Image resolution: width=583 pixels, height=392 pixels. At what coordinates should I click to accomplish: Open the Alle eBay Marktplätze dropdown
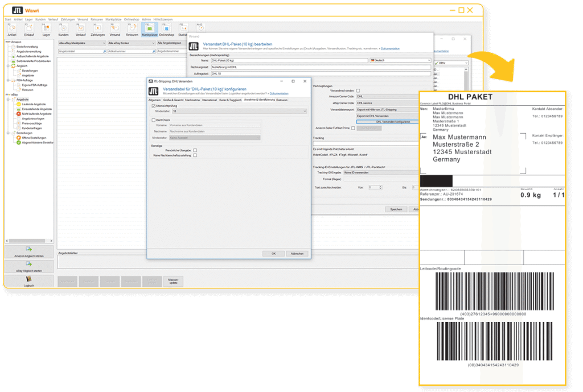82,43
